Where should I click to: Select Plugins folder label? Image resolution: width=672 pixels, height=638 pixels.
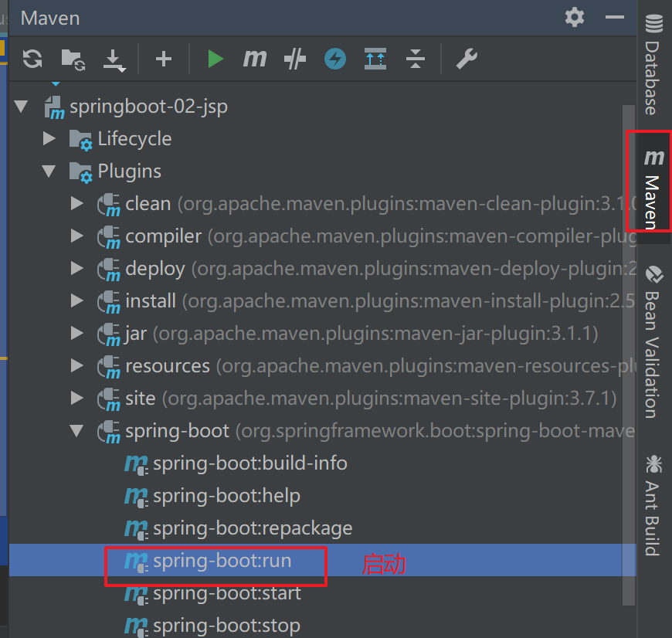point(130,171)
